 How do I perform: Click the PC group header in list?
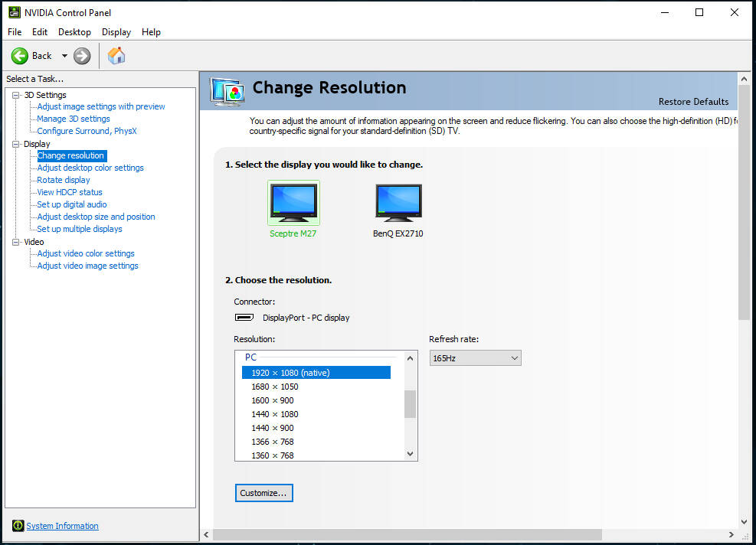250,357
